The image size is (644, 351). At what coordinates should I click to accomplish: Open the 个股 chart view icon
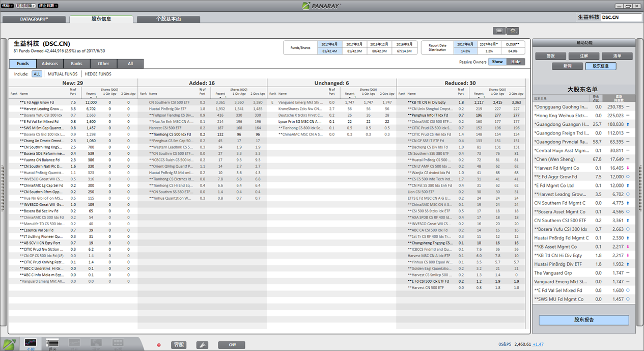tap(31, 344)
